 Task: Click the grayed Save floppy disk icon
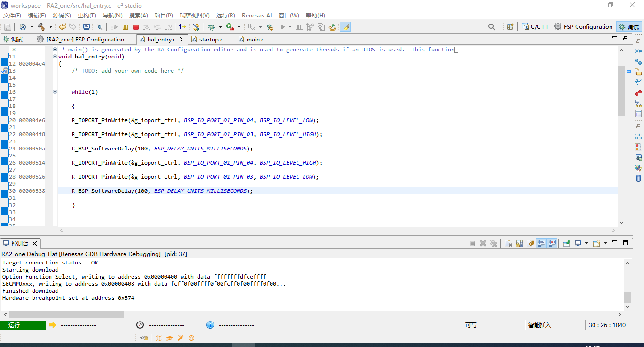[8, 27]
